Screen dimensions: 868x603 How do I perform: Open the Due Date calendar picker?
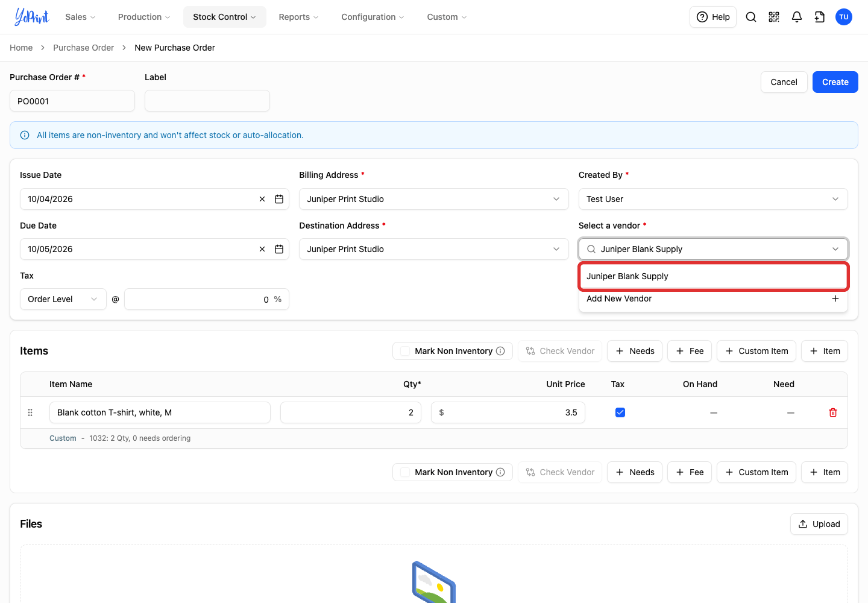[x=279, y=249]
